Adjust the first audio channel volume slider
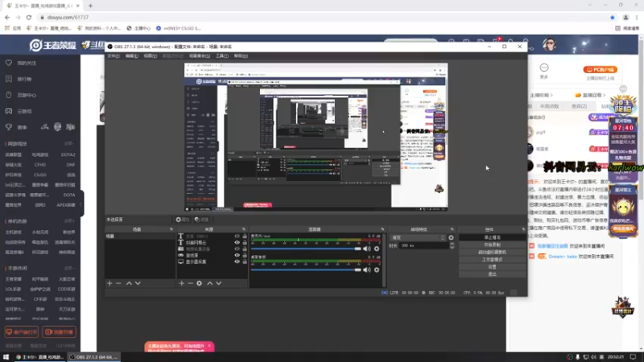The width and height of the screenshot is (644, 362). (x=306, y=249)
